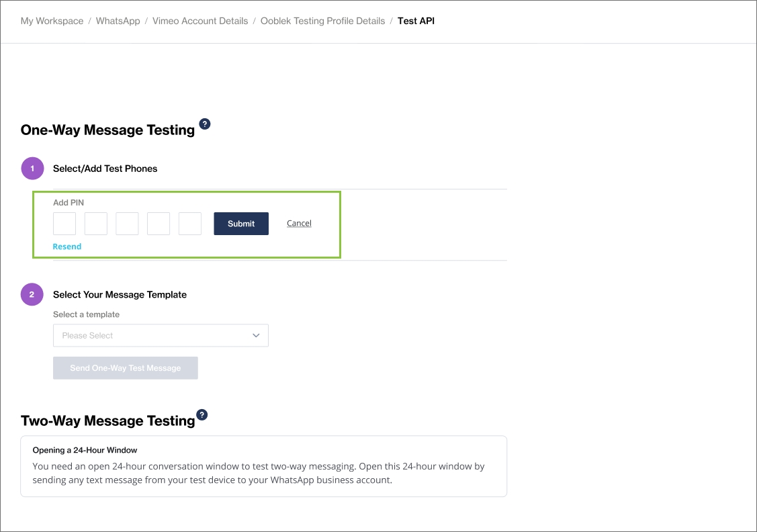Click the Two-Way Message Testing help icon

(202, 415)
